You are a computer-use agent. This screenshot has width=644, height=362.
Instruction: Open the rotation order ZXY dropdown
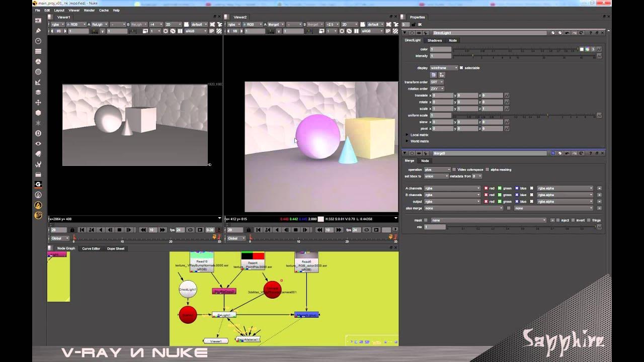[x=437, y=88]
